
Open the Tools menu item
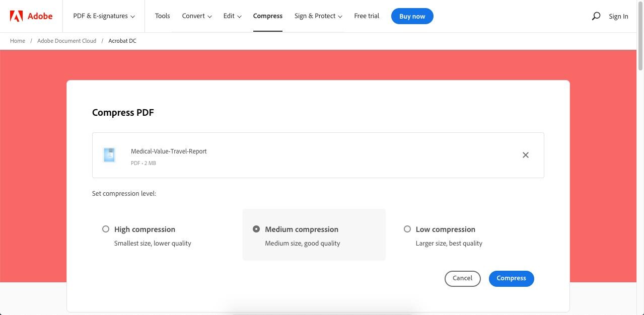click(x=162, y=16)
